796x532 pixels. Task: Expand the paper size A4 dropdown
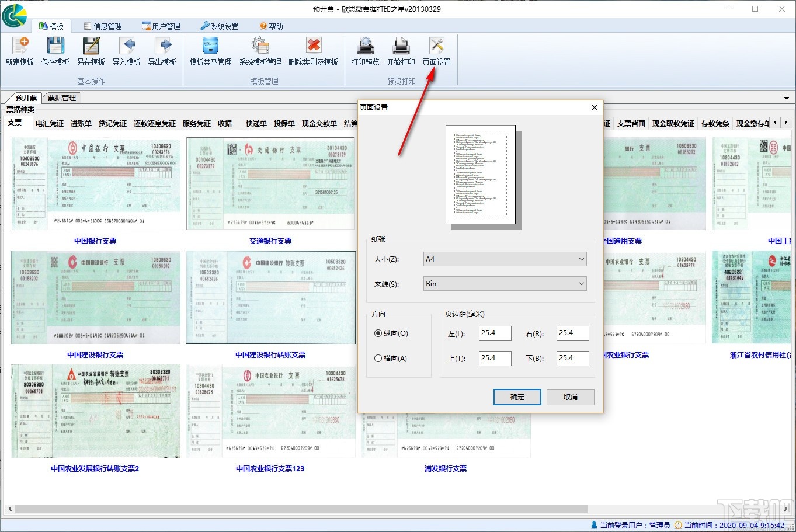tap(505, 259)
